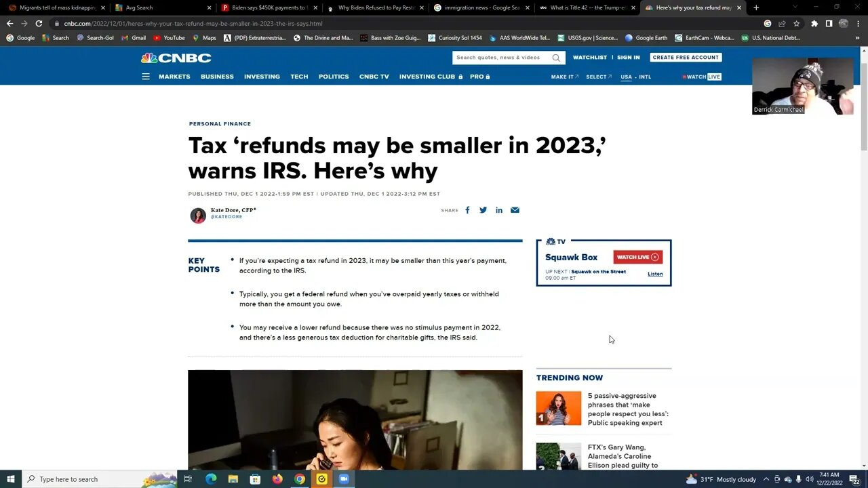Viewport: 868px width, 488px height.
Task: Share this page from the address bar
Action: click(x=782, y=23)
